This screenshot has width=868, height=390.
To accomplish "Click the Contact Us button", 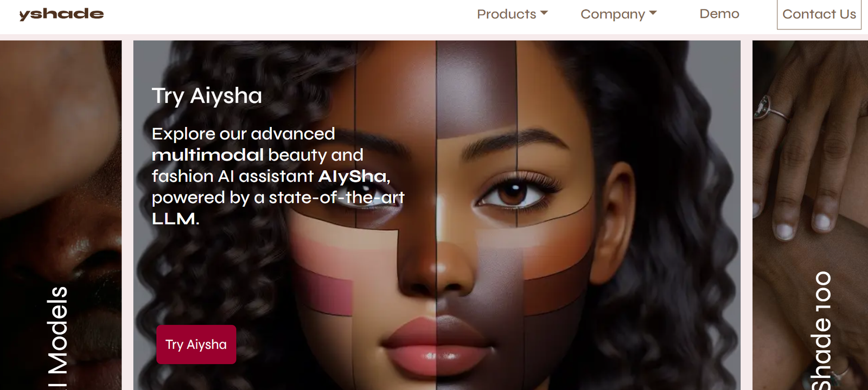I will click(819, 14).
